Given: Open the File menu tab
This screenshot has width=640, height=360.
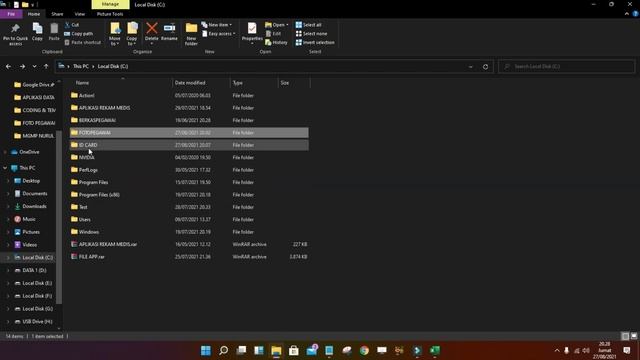Looking at the screenshot, I should click(x=11, y=14).
